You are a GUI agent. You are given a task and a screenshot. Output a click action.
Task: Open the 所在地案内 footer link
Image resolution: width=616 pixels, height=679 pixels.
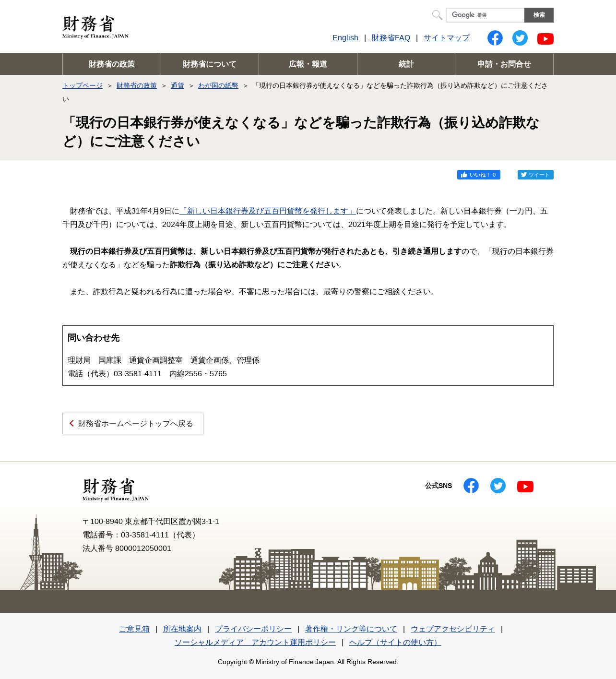coord(182,629)
